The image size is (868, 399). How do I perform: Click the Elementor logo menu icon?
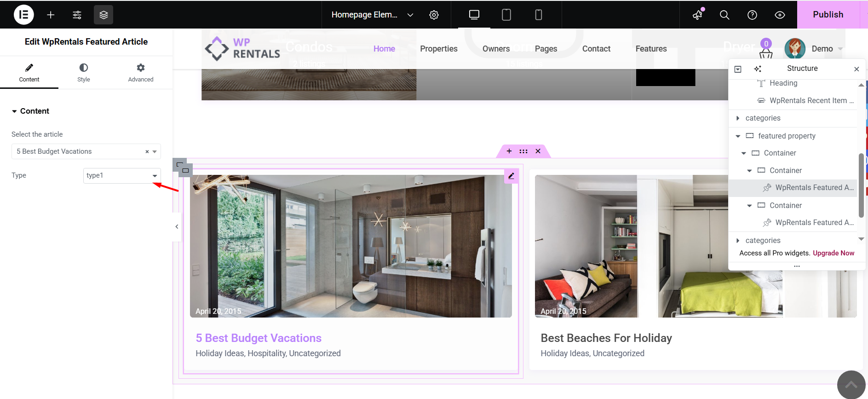pyautogui.click(x=23, y=15)
